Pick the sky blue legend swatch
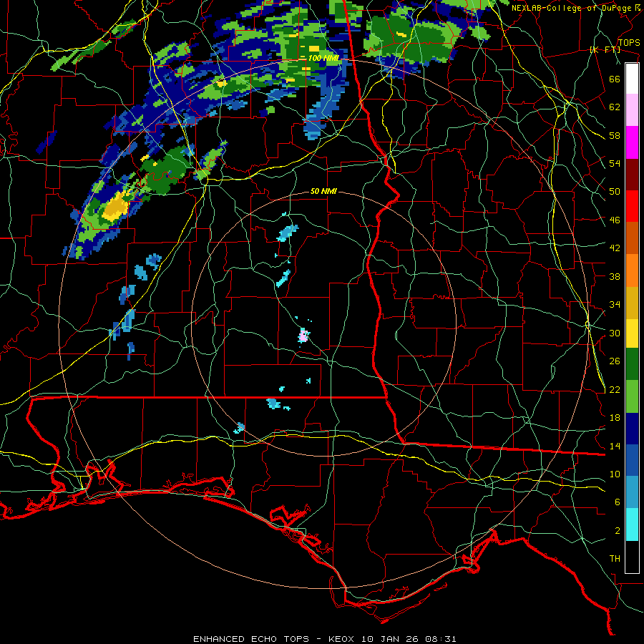The image size is (644, 644). pos(632,492)
